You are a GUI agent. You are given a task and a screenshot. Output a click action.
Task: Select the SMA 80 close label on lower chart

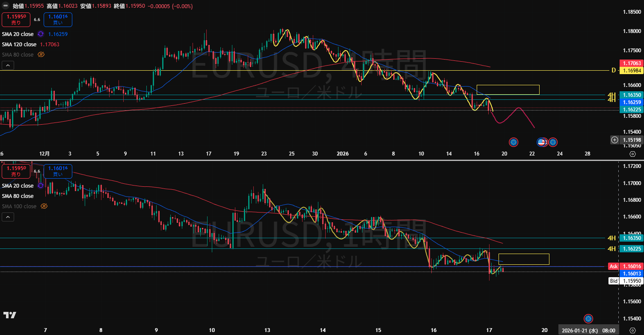coord(18,196)
